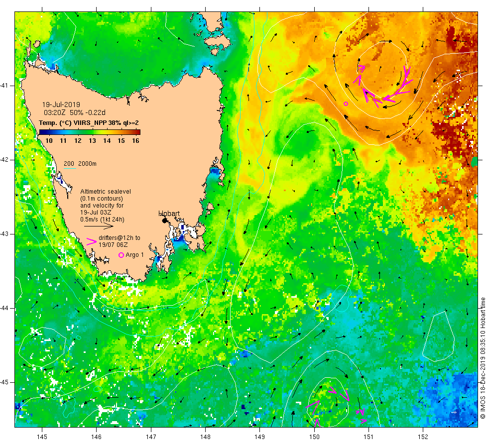488x448 pixels.
Task: Click the black velocity scale arrow in the legend
Action: click(x=99, y=227)
